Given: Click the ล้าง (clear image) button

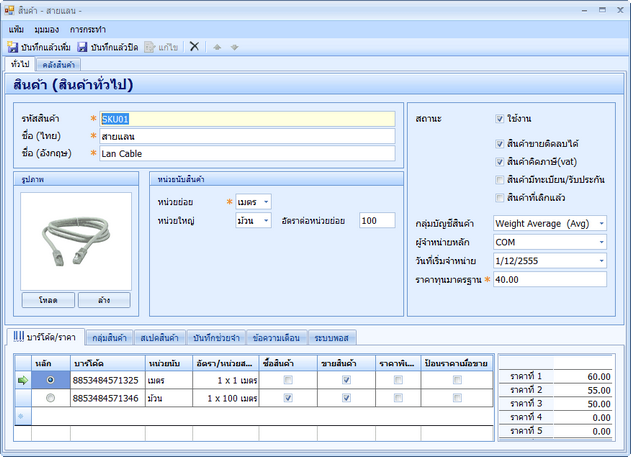Looking at the screenshot, I should point(103,300).
